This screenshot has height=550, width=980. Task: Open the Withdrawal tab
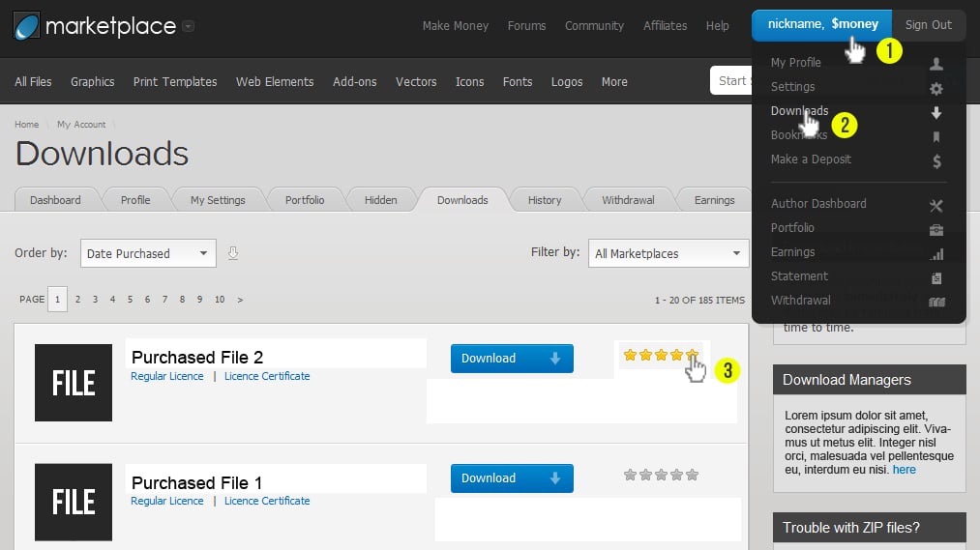click(x=628, y=200)
